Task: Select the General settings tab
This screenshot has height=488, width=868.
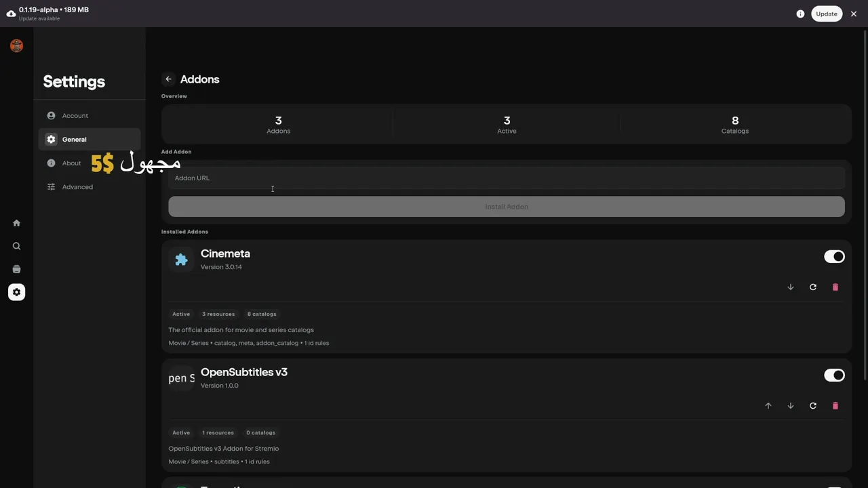Action: [x=90, y=140]
